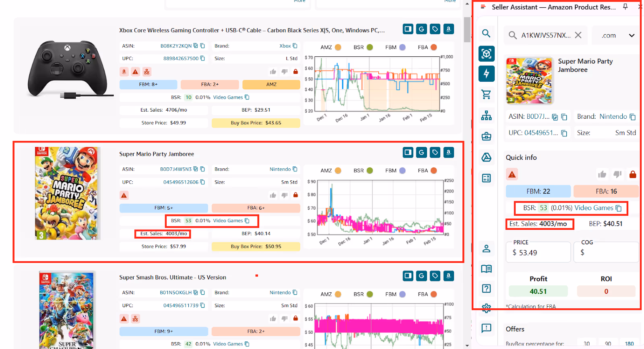The image size is (644, 349).
Task: Toggle thumbs down on Super Smash Bros row
Action: tap(284, 318)
